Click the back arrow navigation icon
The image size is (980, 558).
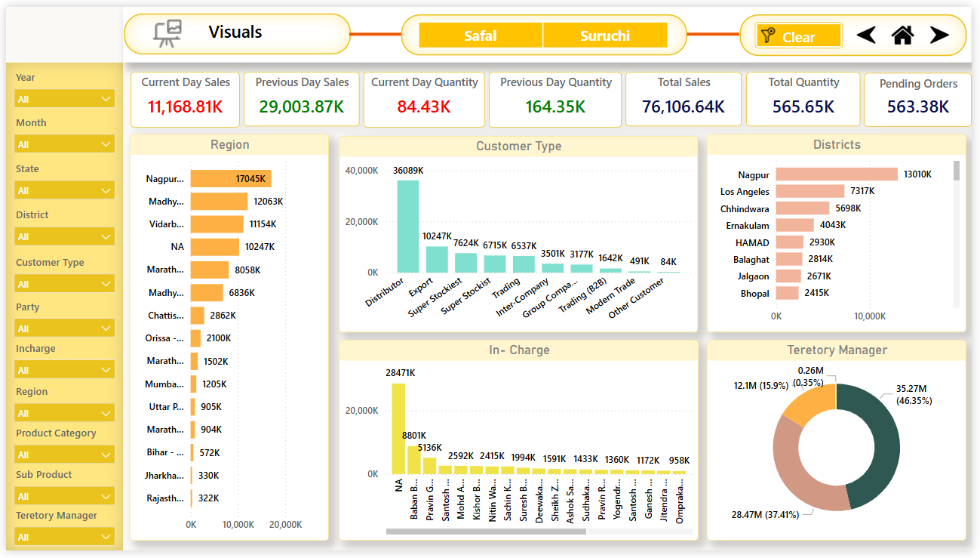[866, 35]
